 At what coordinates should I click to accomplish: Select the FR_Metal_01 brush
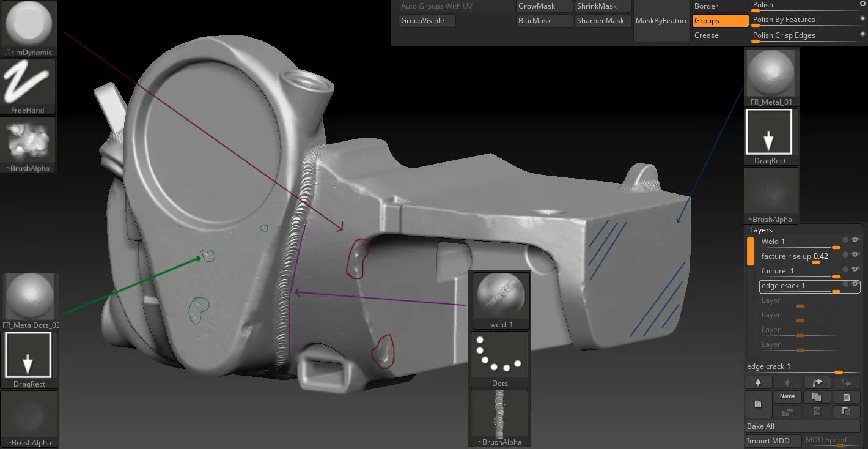pos(771,78)
